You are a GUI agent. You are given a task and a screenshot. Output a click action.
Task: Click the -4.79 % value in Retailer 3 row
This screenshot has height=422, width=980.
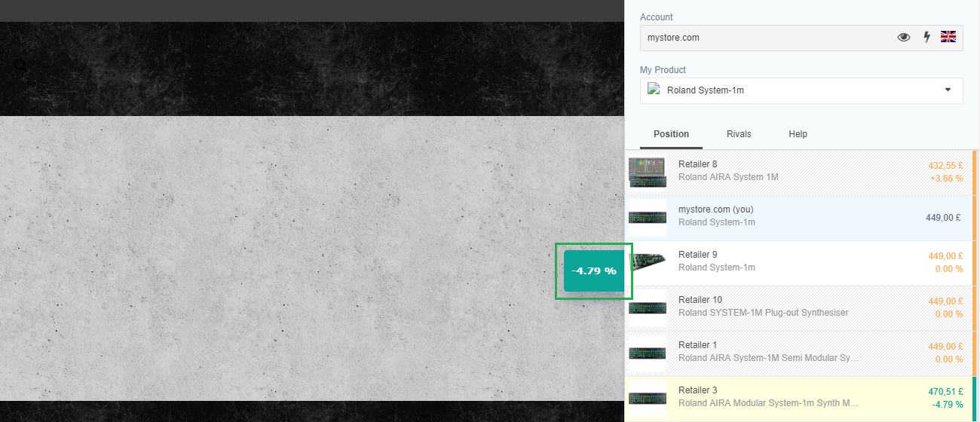pos(948,404)
